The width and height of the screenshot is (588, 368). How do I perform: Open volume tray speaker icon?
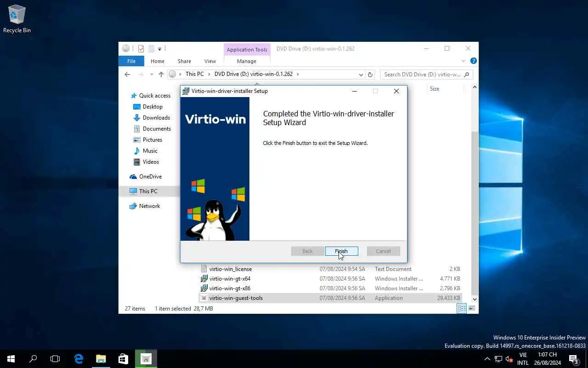coord(509,359)
